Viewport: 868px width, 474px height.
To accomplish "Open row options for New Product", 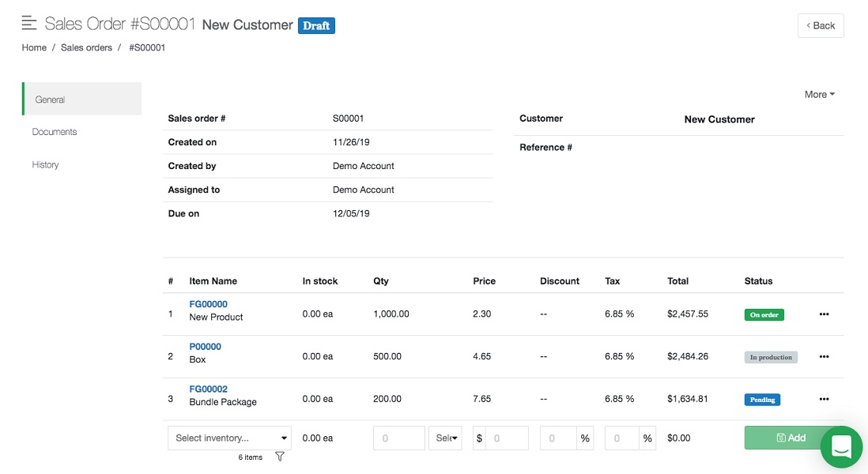I will point(824,314).
